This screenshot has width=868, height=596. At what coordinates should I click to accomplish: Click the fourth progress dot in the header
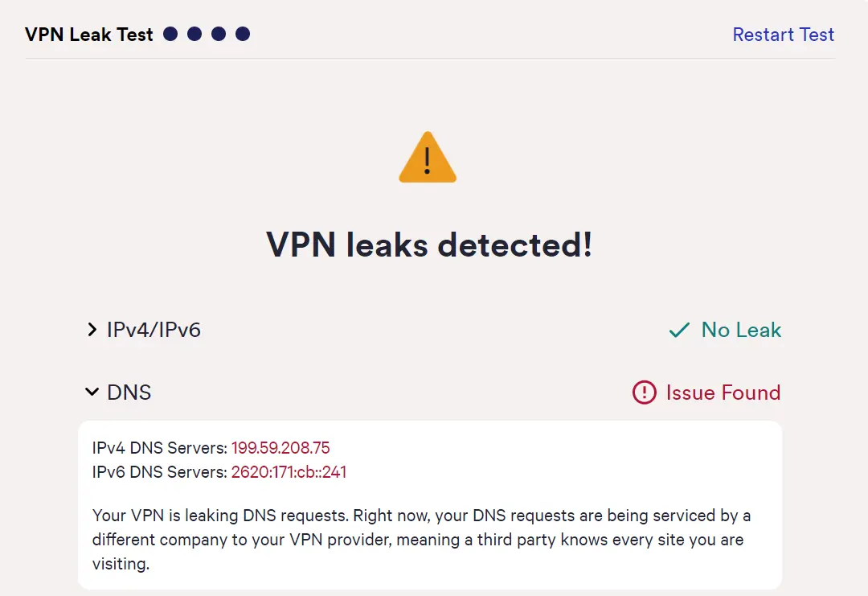[243, 34]
